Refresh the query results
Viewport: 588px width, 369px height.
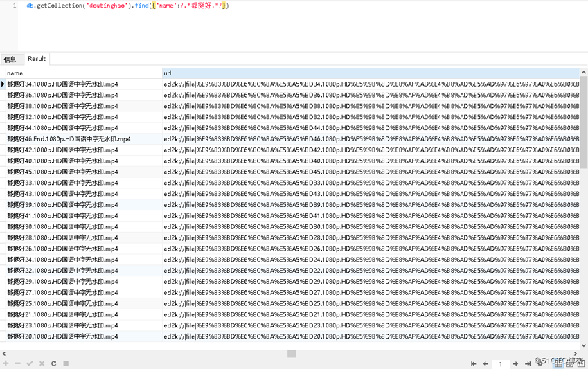click(53, 363)
